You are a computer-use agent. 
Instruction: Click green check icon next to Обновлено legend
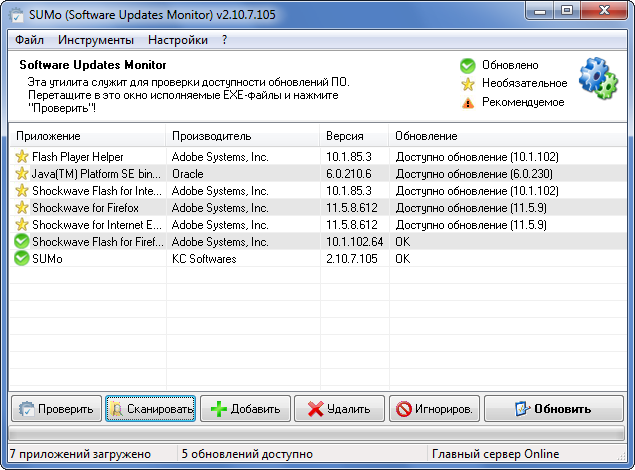[467, 66]
